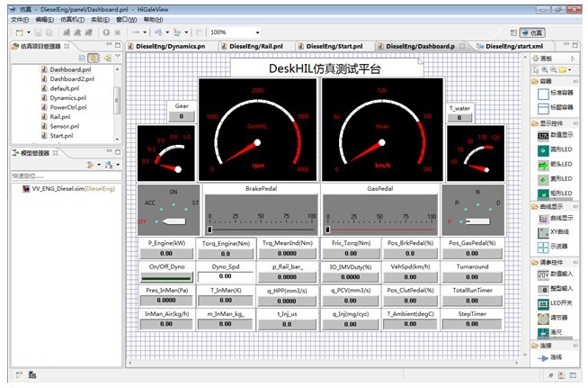
Task: Collapse the 容器 palette group
Action: coord(575,82)
